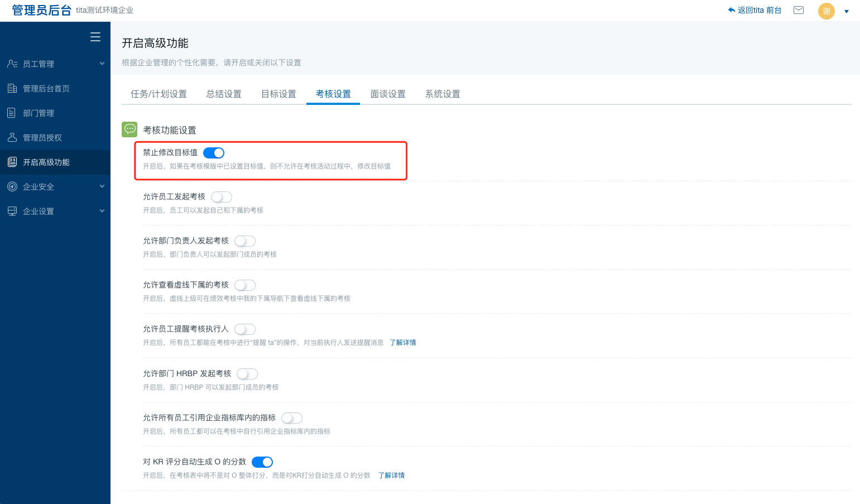This screenshot has width=860, height=504.
Task: Click the green 考核功能设置 chat icon
Action: [129, 129]
